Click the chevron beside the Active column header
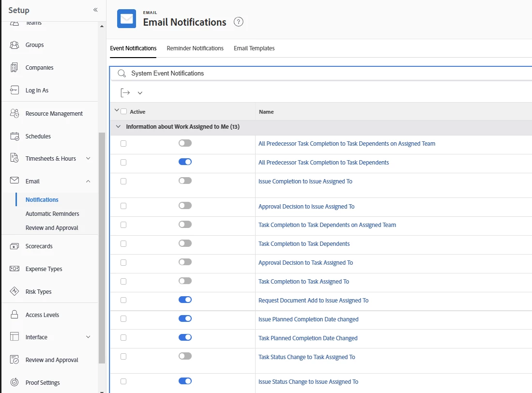 (117, 110)
